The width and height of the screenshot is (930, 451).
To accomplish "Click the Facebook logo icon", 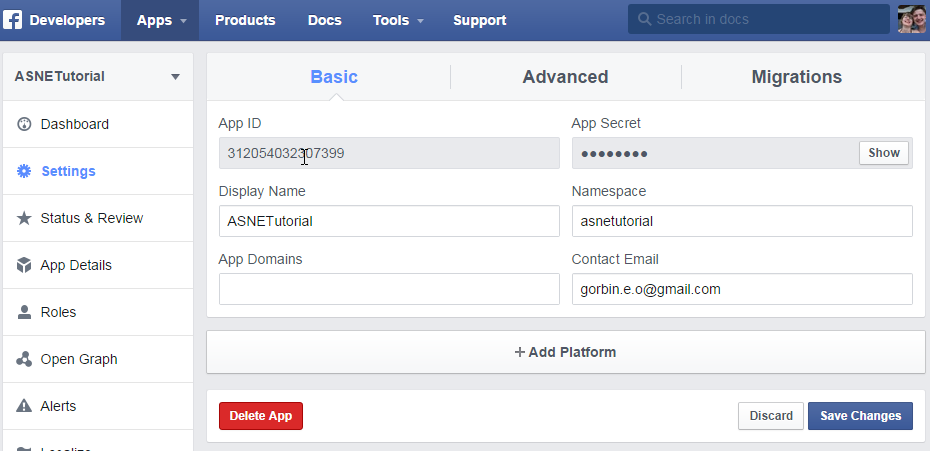I will tap(13, 20).
